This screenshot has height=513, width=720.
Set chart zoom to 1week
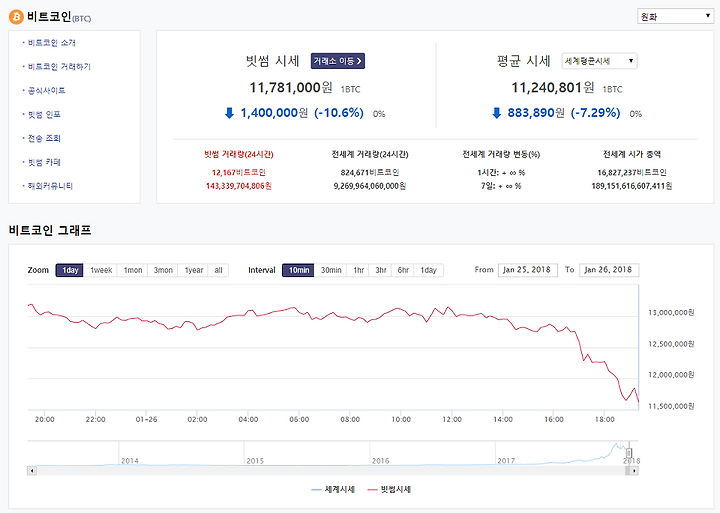(101, 270)
